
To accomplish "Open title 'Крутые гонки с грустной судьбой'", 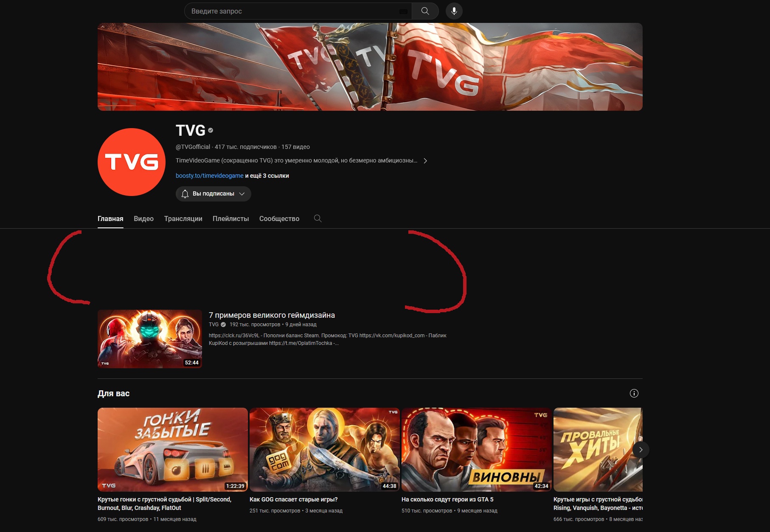I will (165, 504).
